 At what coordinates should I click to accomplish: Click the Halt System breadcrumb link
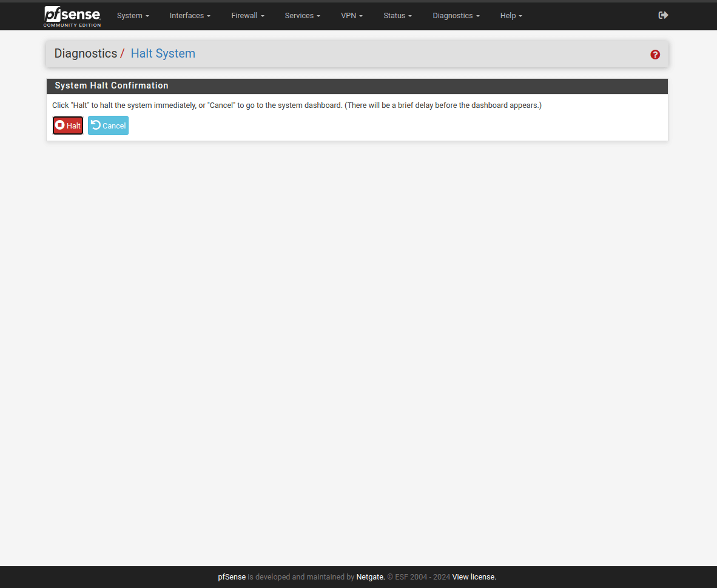pyautogui.click(x=163, y=53)
